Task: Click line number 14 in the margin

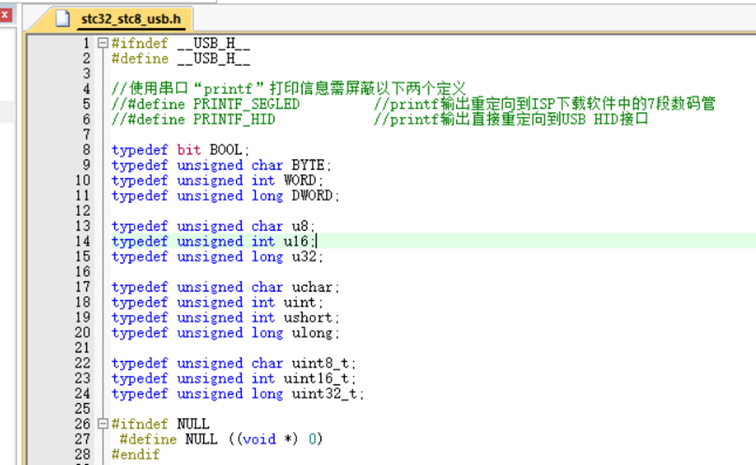Action: [84, 241]
